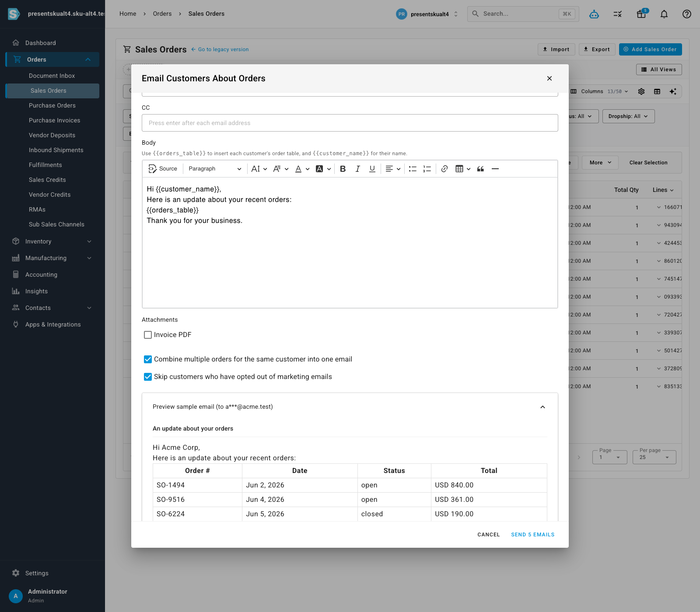Click Go to legacy version link
Image resolution: width=700 pixels, height=612 pixels.
pos(220,49)
